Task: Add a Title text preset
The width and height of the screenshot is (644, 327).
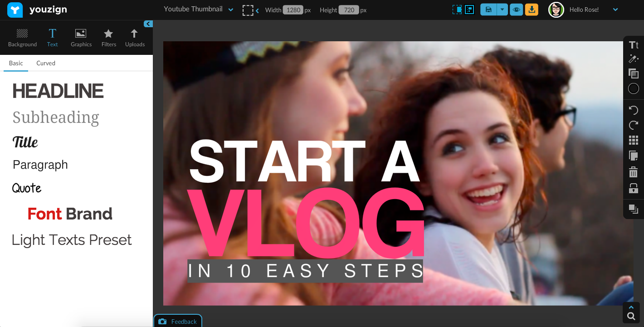Action: tap(25, 142)
